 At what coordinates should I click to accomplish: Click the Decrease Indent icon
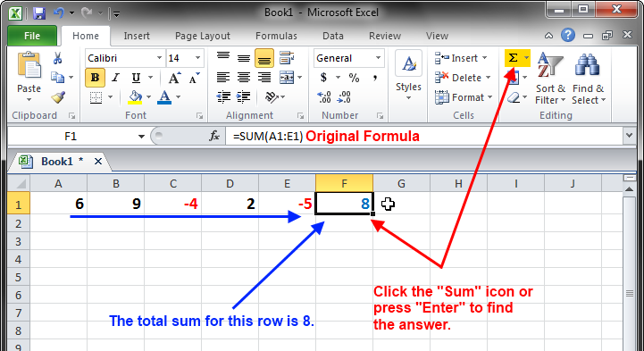tap(223, 97)
